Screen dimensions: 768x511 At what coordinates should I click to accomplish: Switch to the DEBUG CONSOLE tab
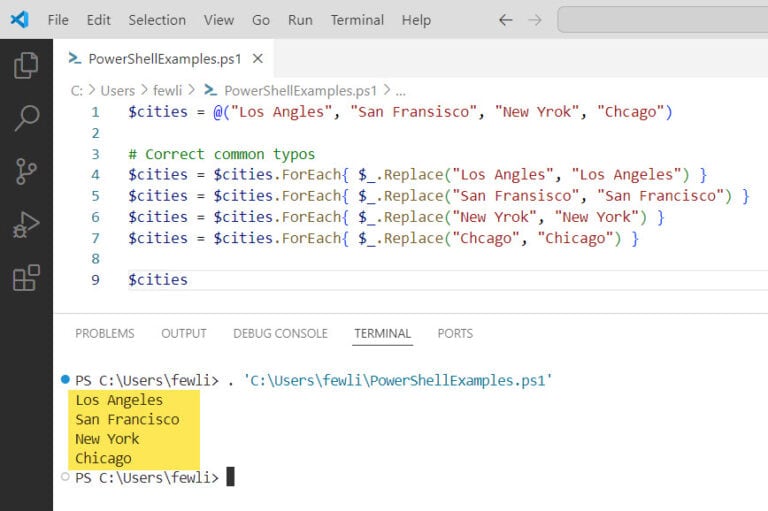pyautogui.click(x=280, y=334)
